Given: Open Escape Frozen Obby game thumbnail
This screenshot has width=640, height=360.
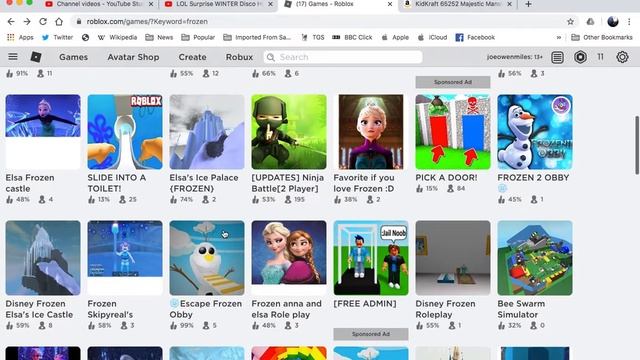Looking at the screenshot, I should pos(207,258).
